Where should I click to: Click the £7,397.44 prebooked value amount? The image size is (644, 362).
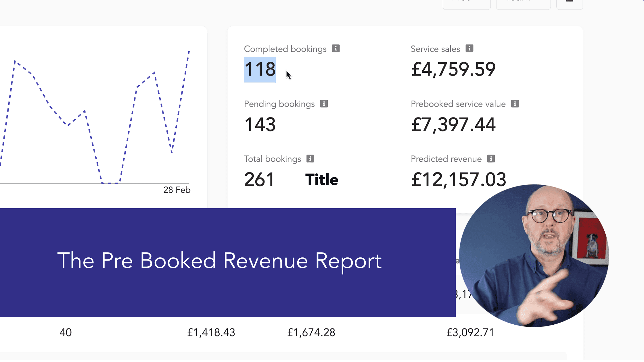pyautogui.click(x=453, y=125)
